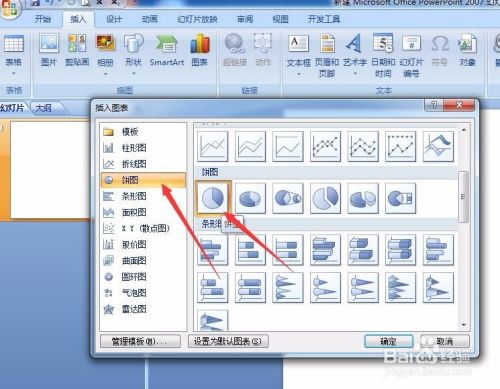Click chart gallery scrollbar thumb
Screen dimensions: 500x389
pos(463,197)
